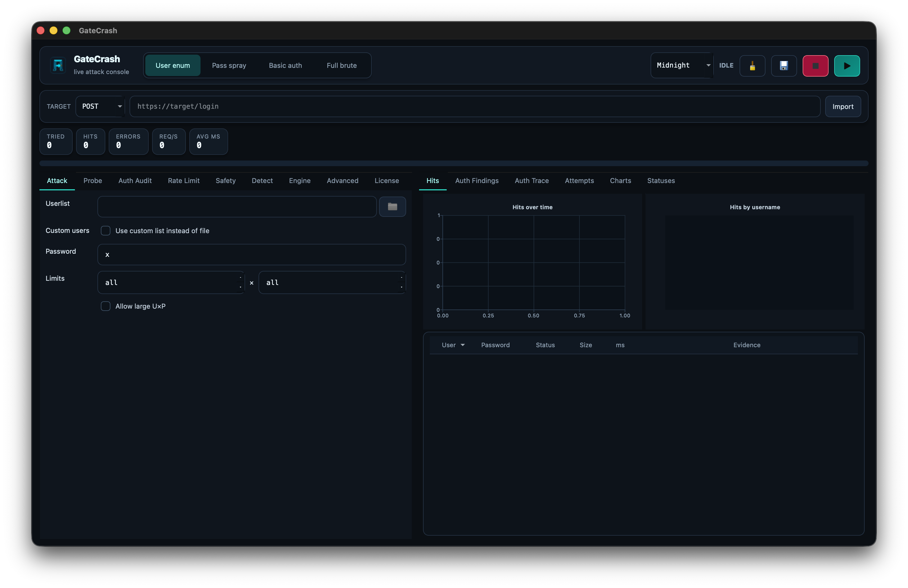Viewport: 908px width, 588px height.
Task: Click the REQ/S counter card
Action: tap(169, 142)
